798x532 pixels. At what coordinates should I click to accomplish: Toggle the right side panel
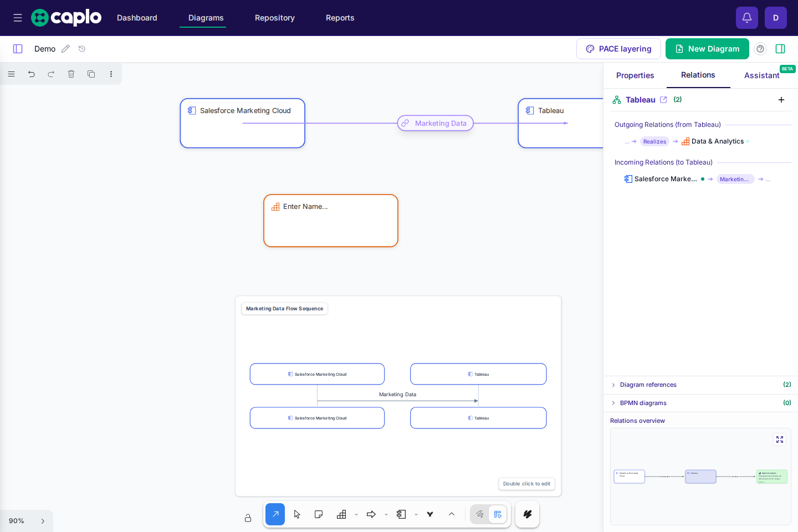click(x=780, y=49)
